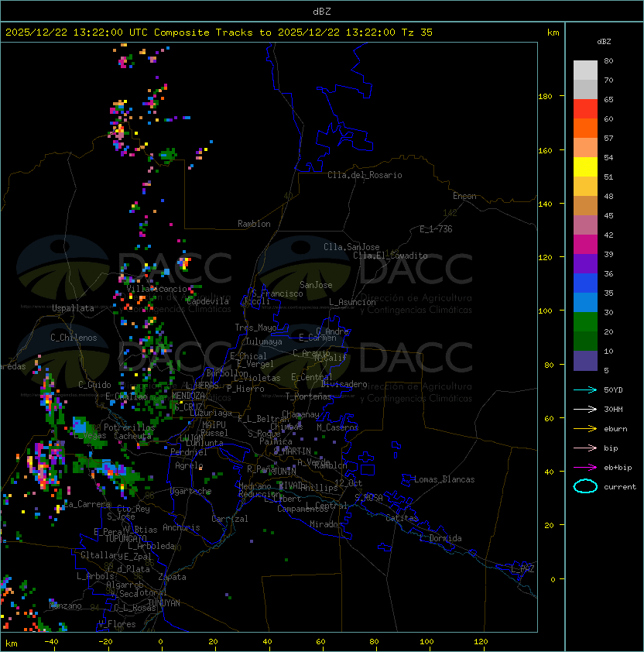This screenshot has height=652, width=644.
Task: Select the bright yellow 51-54 dBZ swatch
Action: pos(585,167)
